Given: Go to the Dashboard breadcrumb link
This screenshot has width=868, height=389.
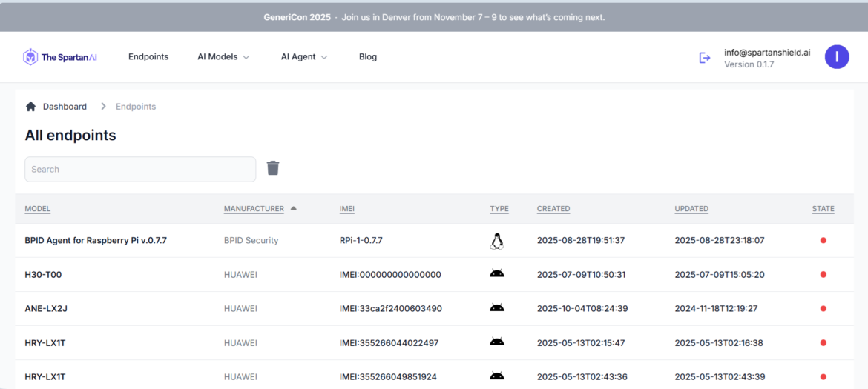Looking at the screenshot, I should (x=65, y=107).
